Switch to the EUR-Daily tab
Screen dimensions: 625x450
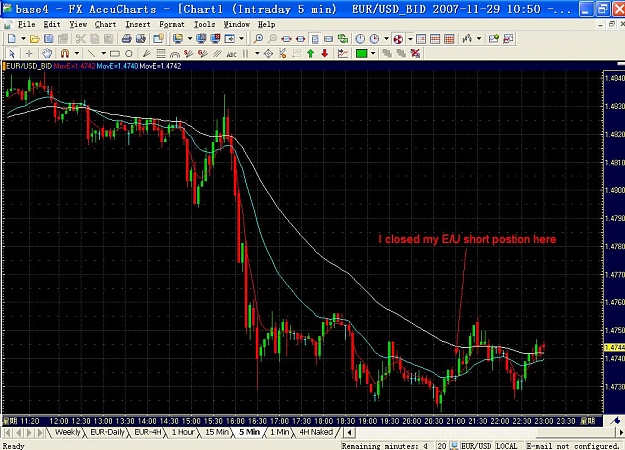click(x=107, y=432)
